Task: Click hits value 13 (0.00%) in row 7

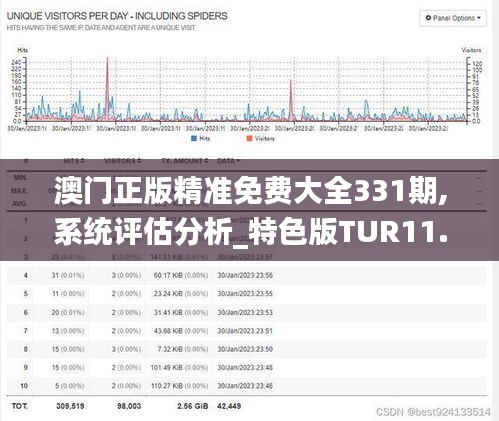Action: 68,331
